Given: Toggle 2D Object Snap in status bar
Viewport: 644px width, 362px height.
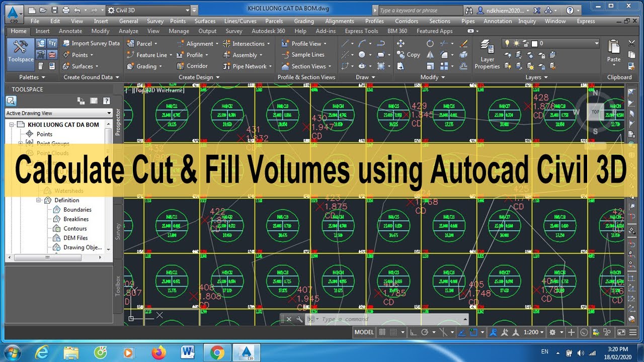Looking at the screenshot, I should click(x=473, y=332).
